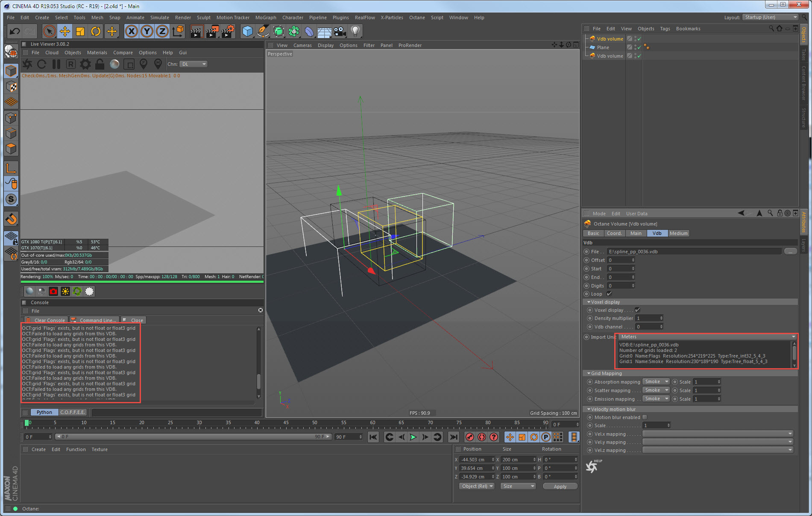812x516 pixels.
Task: Toggle the Z axis lock
Action: [x=162, y=31]
